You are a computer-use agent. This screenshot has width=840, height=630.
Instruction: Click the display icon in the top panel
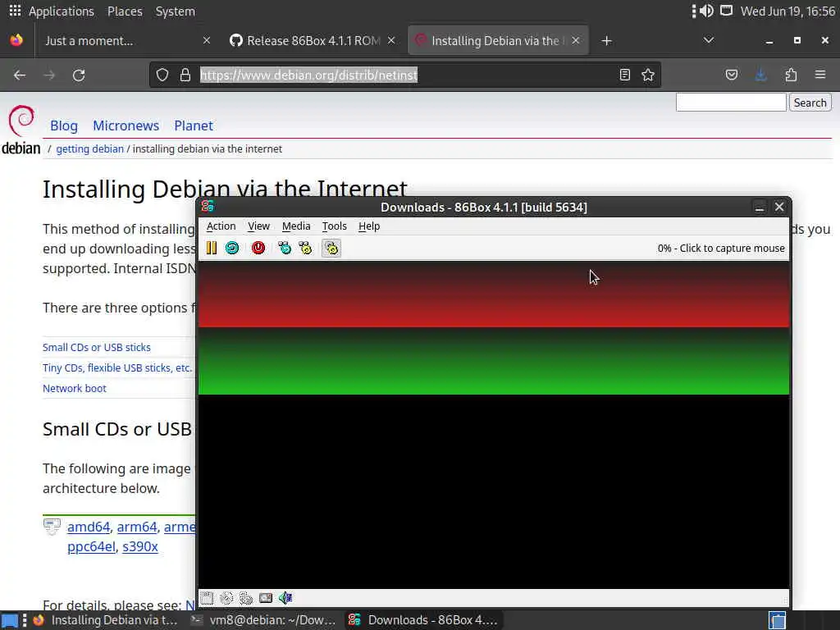coord(726,11)
